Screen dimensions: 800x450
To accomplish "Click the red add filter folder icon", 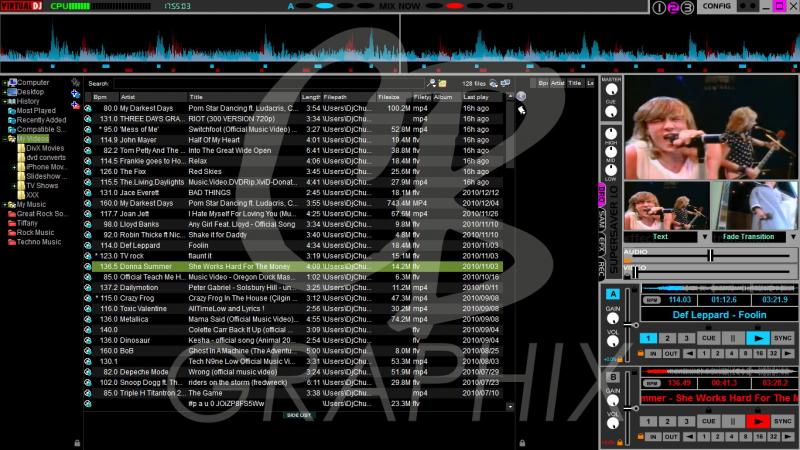I will tap(76, 105).
